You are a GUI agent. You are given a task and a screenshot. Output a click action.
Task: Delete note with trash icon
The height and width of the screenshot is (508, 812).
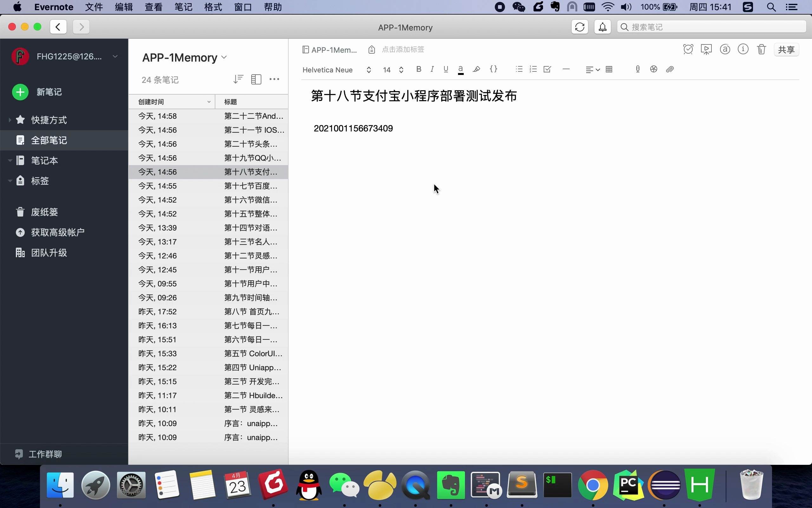(x=761, y=50)
